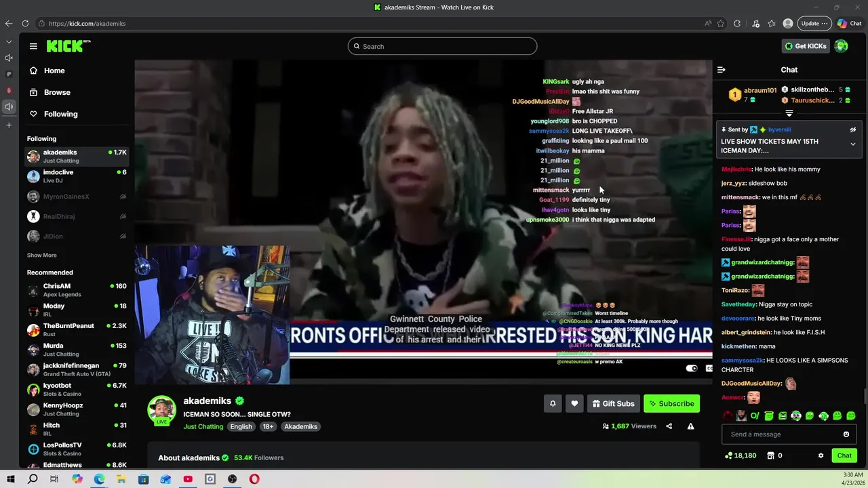Viewport: 868px width, 488px height.
Task: Open the browser profile avatar
Action: click(788, 23)
